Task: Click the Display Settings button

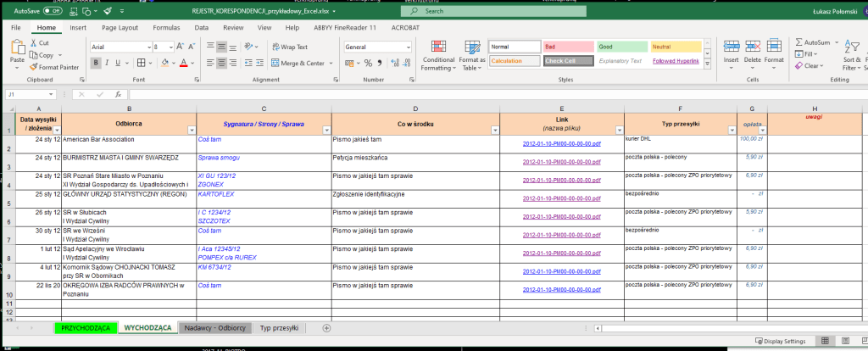Action: click(781, 342)
